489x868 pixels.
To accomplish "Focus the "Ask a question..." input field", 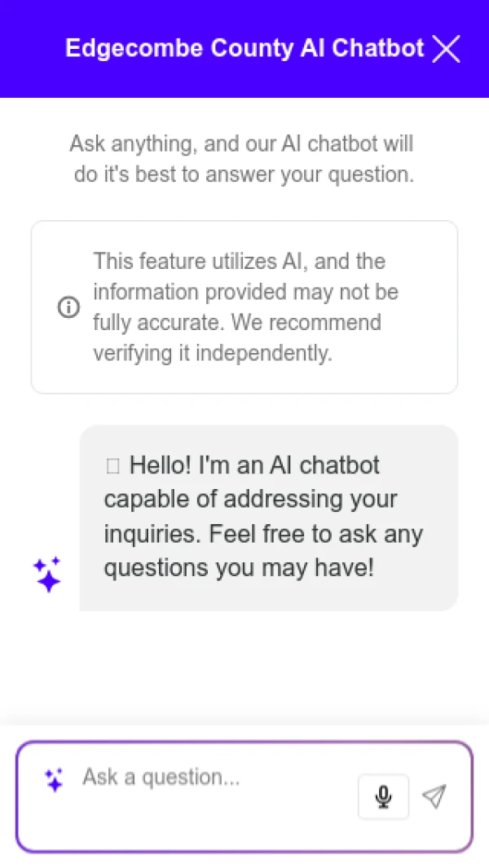I will [212, 778].
